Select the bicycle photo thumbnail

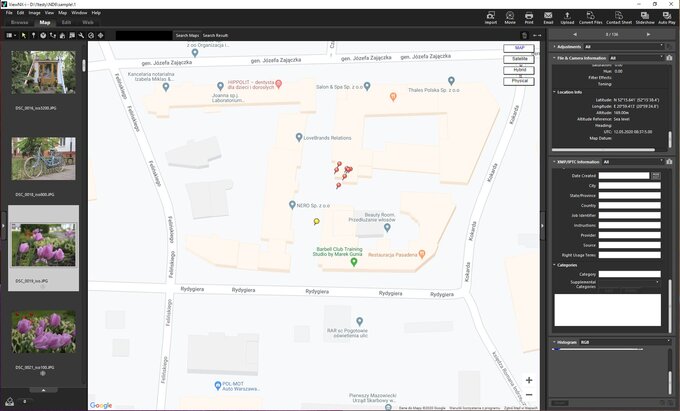[43, 158]
